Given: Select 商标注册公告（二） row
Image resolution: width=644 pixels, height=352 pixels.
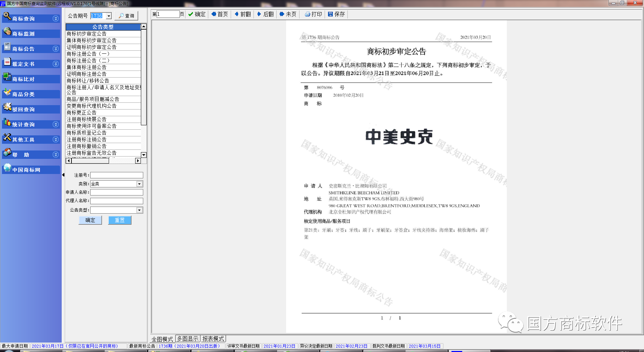Looking at the screenshot, I should pos(103,60).
